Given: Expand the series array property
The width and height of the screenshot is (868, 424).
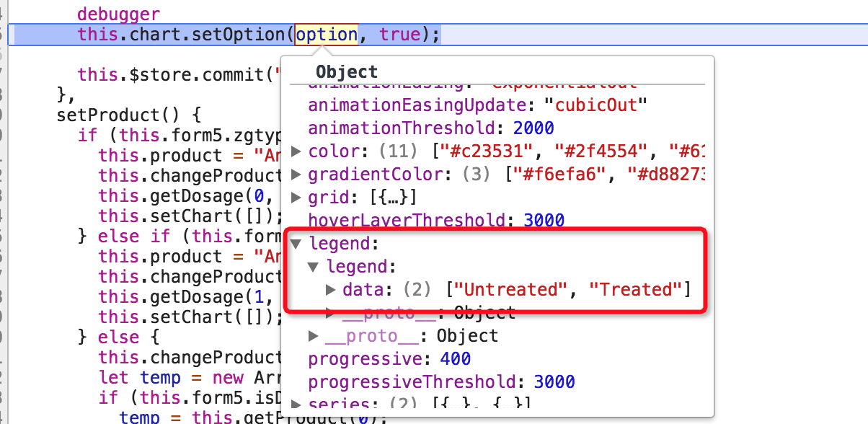Looking at the screenshot, I should [296, 402].
